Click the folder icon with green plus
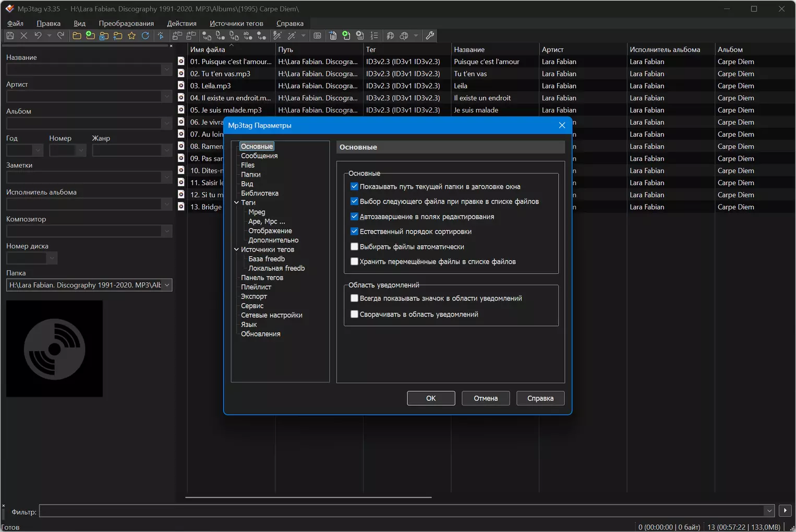 point(90,35)
